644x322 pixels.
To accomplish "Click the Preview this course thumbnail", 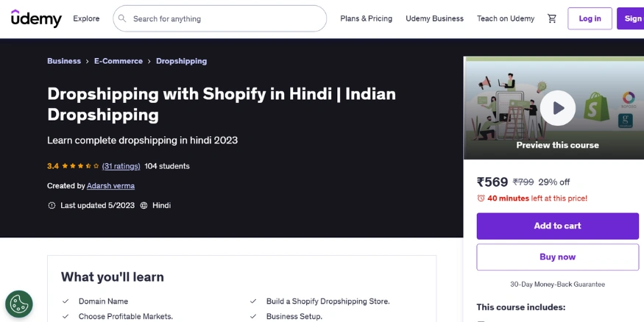I will 554,108.
